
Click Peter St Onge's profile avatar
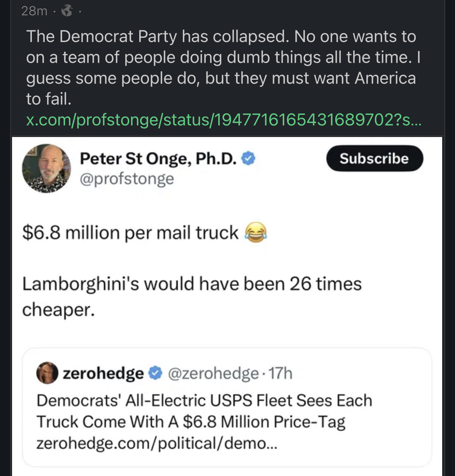[47, 169]
